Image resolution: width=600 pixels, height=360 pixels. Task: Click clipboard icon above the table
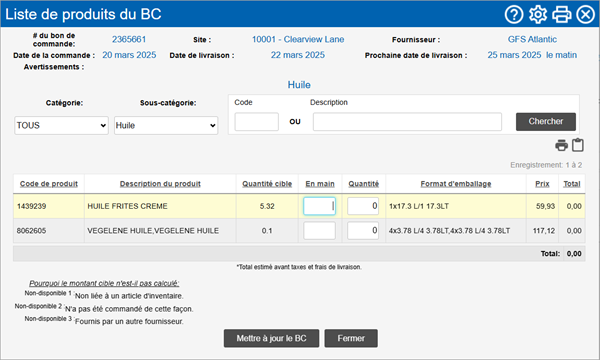(x=578, y=145)
